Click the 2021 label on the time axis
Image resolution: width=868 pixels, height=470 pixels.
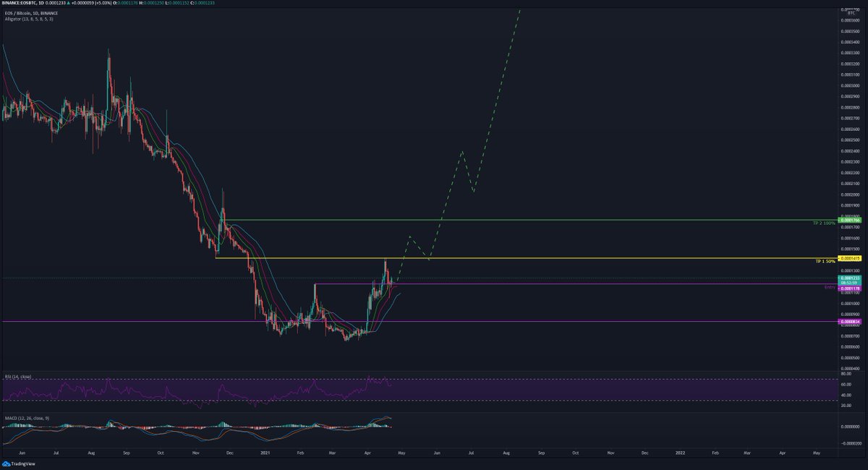coord(265,452)
